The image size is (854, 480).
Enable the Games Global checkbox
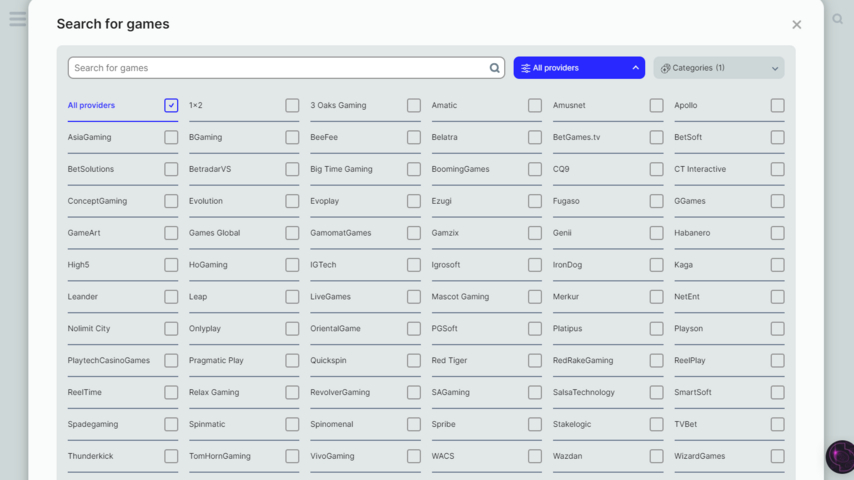292,233
